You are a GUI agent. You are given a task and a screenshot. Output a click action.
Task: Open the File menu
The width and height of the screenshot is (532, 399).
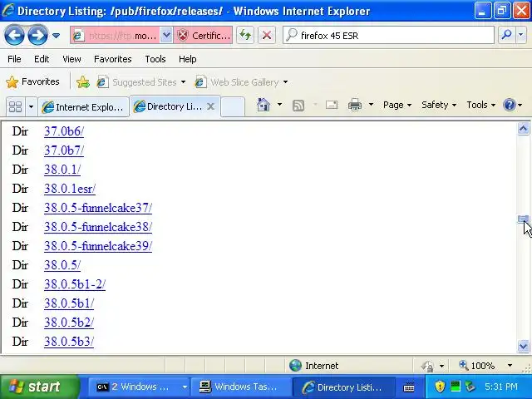[x=14, y=59]
